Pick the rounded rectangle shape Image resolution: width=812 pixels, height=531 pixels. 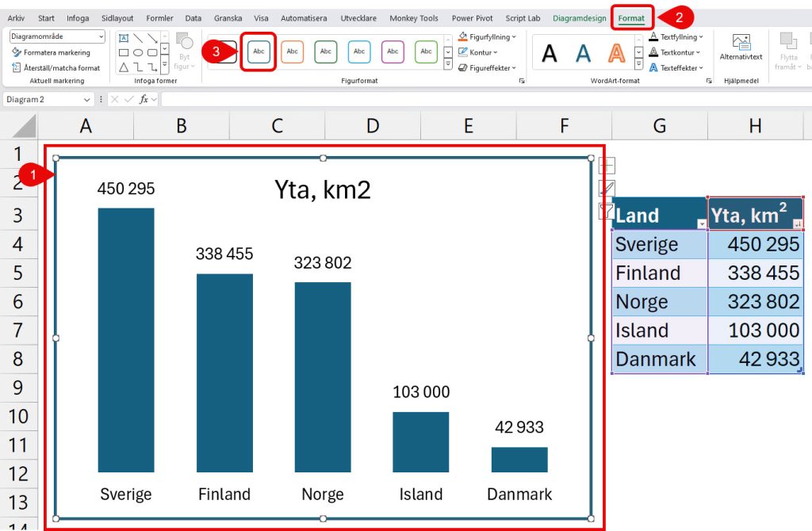point(152,52)
